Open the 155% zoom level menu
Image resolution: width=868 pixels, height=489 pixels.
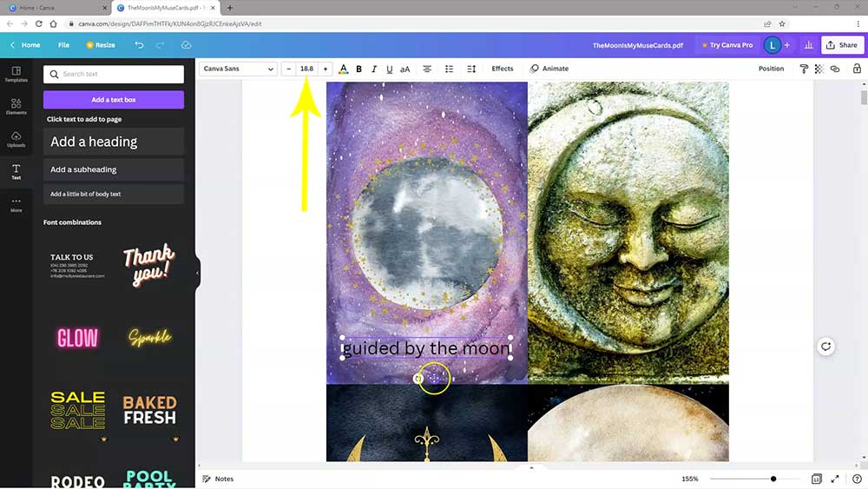tap(690, 479)
